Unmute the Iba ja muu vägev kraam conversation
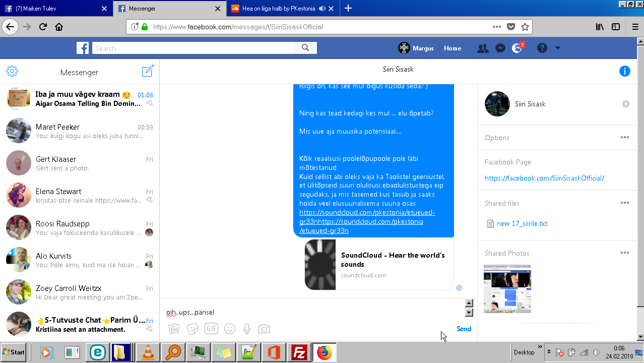 150,103
